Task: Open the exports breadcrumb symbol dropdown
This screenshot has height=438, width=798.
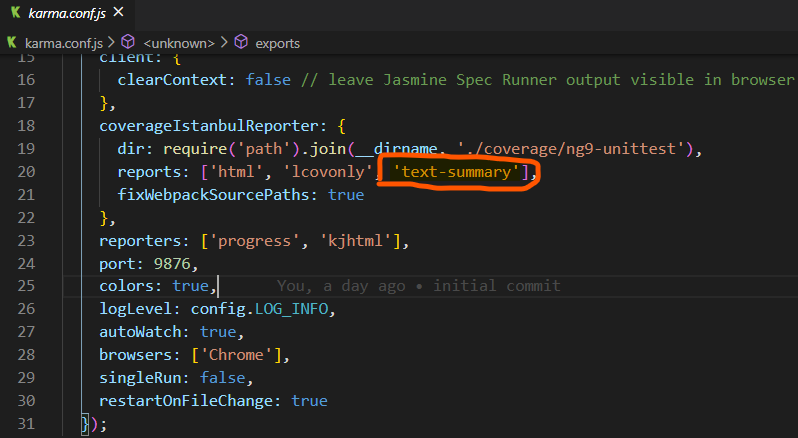Action: (277, 43)
